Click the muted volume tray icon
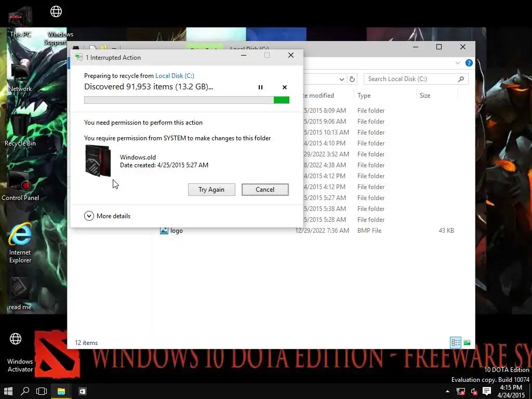 474,392
